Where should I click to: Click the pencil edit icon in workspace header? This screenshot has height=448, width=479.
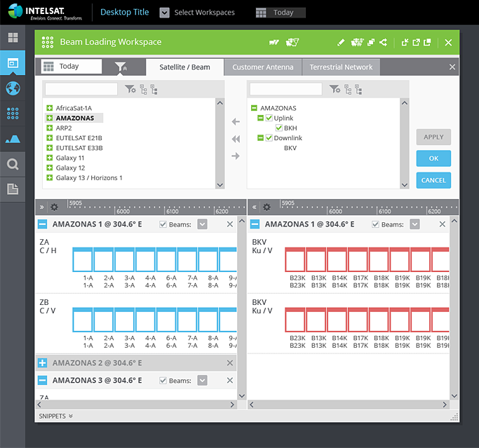[341, 43]
